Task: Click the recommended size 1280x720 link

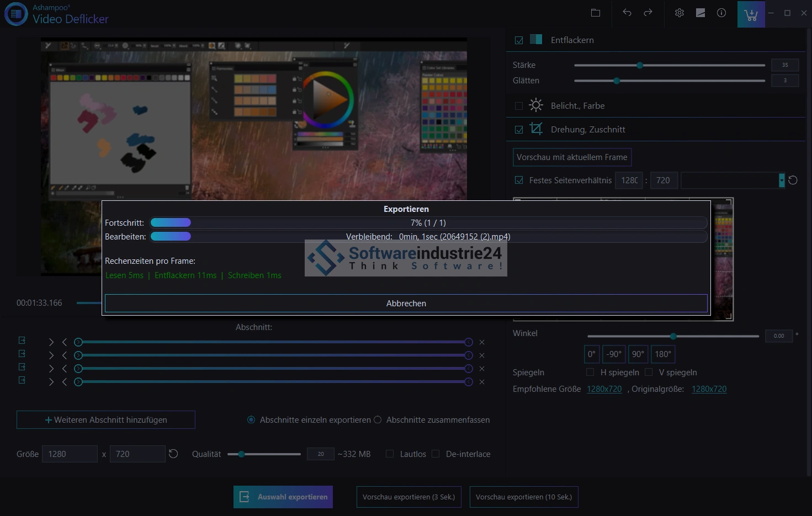Action: pyautogui.click(x=604, y=389)
